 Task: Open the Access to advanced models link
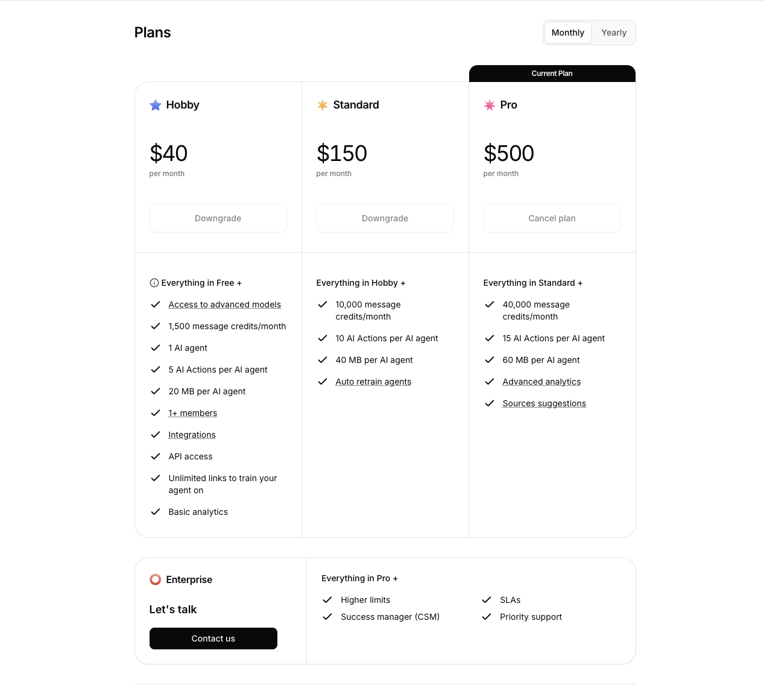pyautogui.click(x=224, y=304)
